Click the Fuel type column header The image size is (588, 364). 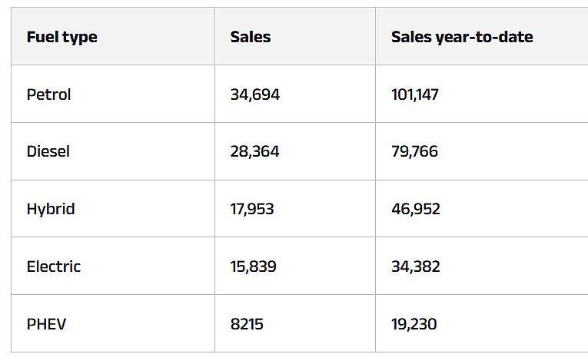(62, 38)
